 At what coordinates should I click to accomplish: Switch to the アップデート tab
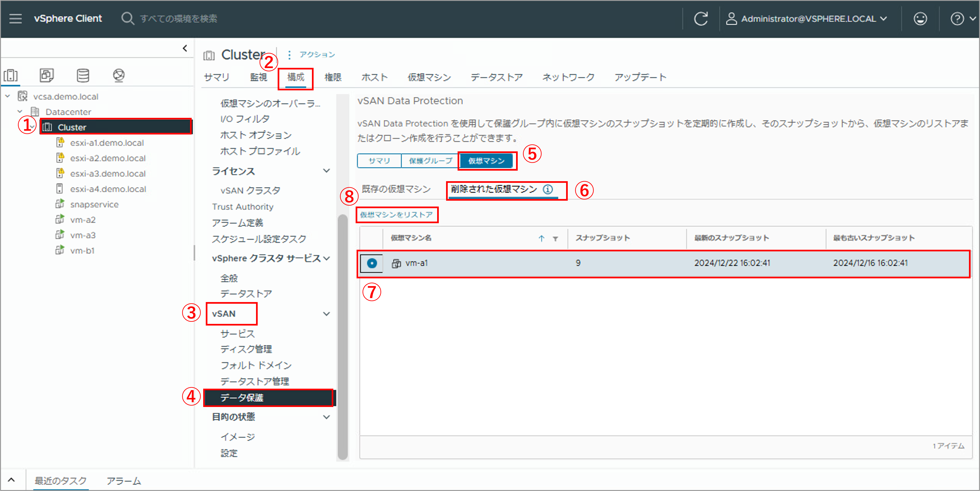640,77
